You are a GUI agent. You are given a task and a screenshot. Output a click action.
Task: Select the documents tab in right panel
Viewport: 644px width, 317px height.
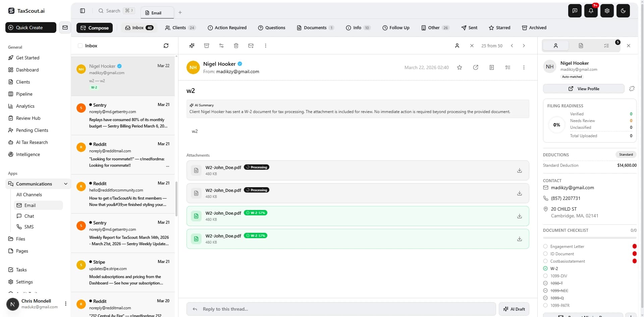point(581,46)
